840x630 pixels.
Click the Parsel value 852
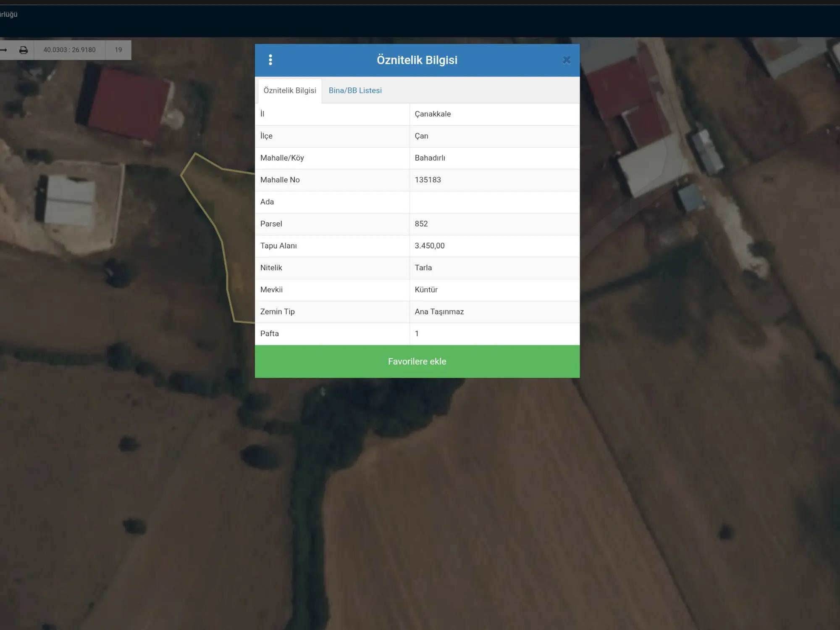pos(421,224)
